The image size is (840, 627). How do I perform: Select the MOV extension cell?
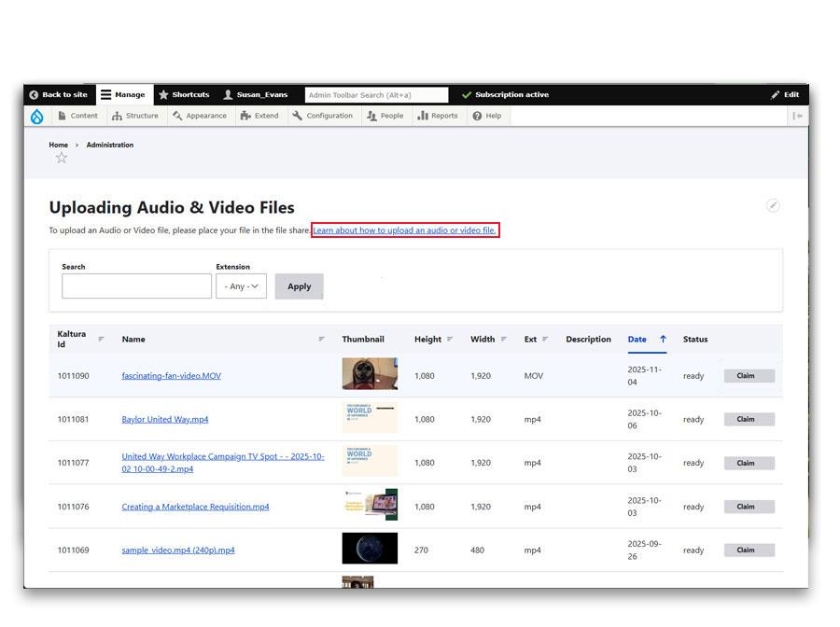(x=534, y=376)
